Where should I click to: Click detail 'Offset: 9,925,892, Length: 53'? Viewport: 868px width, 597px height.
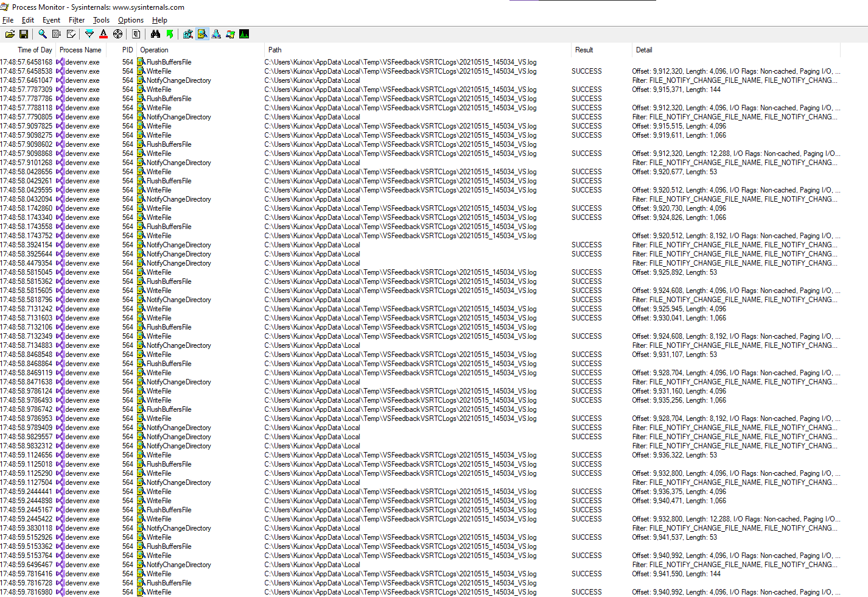click(x=674, y=272)
